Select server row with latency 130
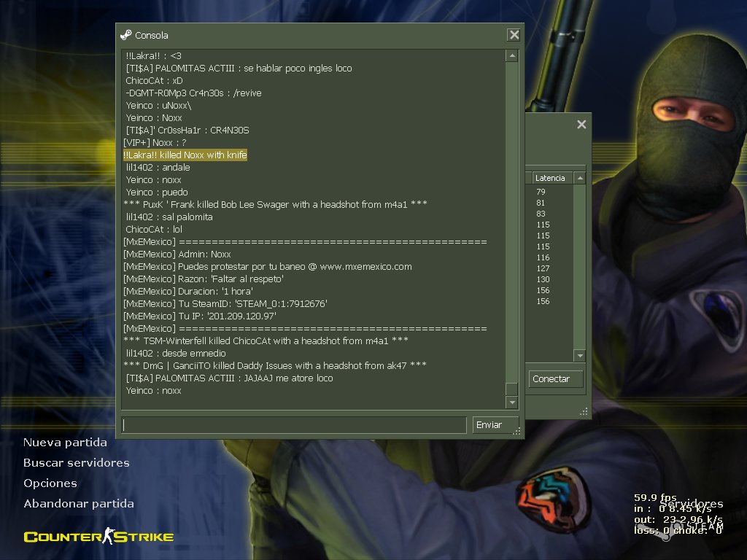Viewport: 747px width, 560px height. pos(543,279)
